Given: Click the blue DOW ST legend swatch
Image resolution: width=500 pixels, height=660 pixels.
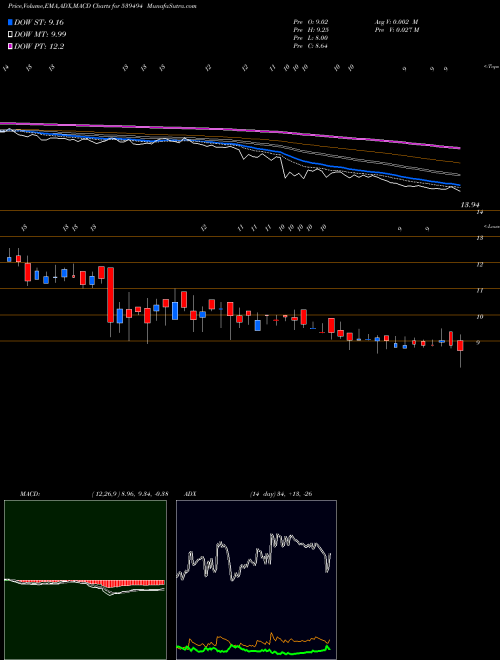Looking at the screenshot, I should click(x=10, y=22).
